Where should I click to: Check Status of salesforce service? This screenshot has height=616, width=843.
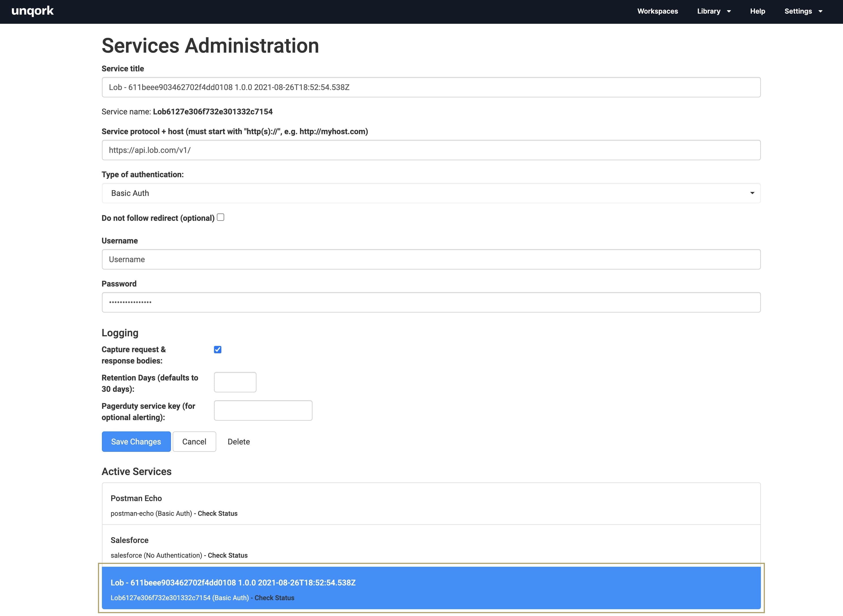[227, 556]
